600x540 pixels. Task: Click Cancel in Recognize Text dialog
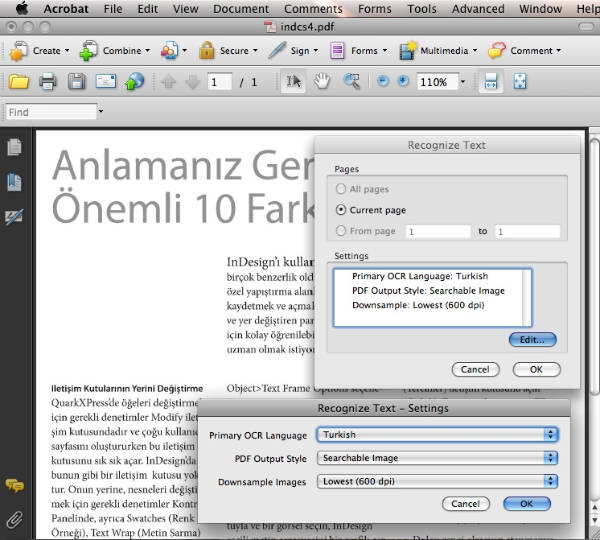tap(475, 369)
